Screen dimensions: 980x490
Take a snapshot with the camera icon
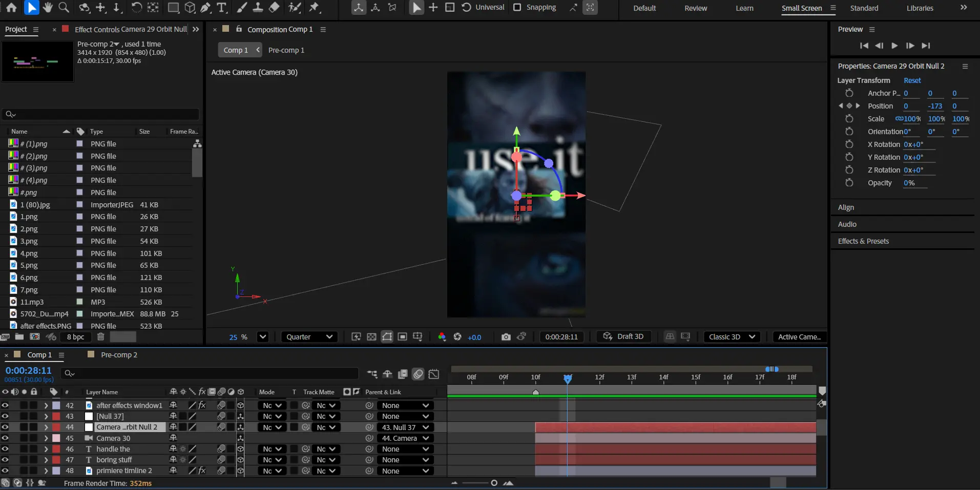[506, 336]
